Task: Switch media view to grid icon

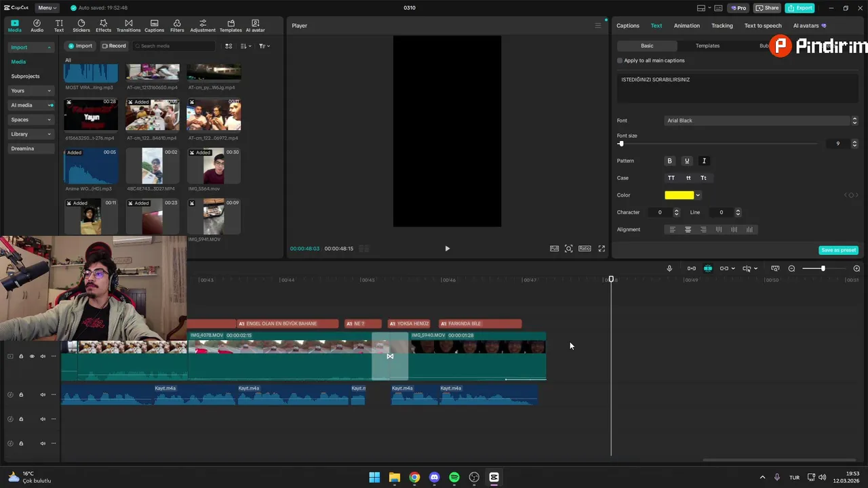Action: click(x=229, y=46)
